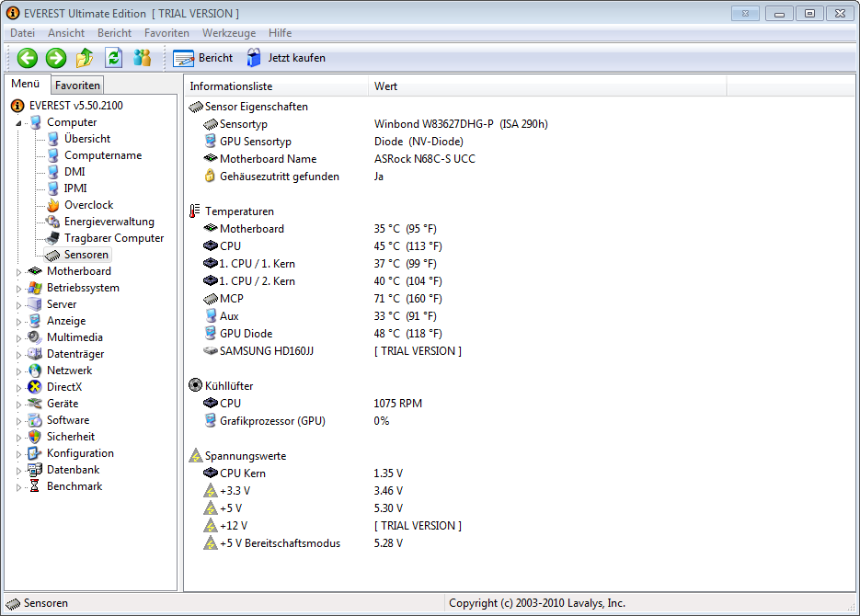Click the Netzwerk globe icon
The width and height of the screenshot is (860, 616).
coord(35,371)
